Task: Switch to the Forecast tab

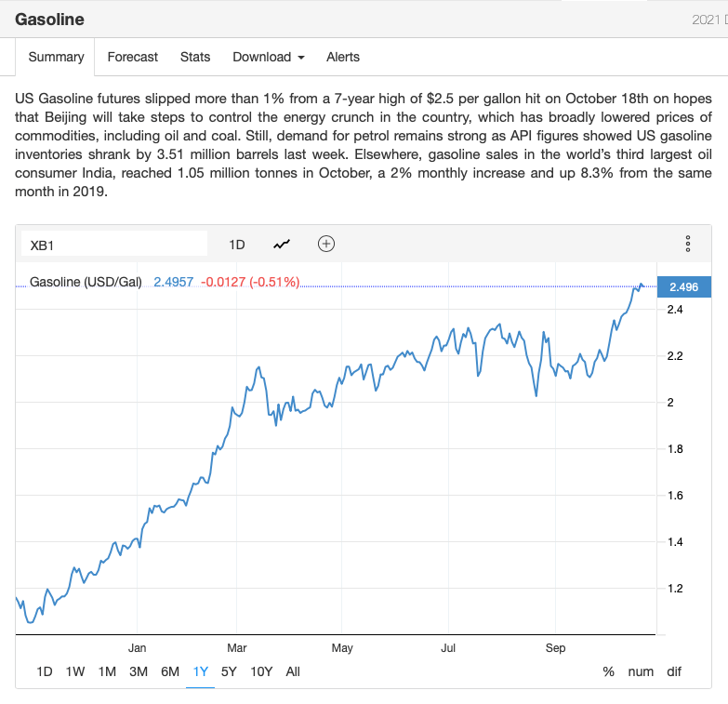Action: click(133, 57)
